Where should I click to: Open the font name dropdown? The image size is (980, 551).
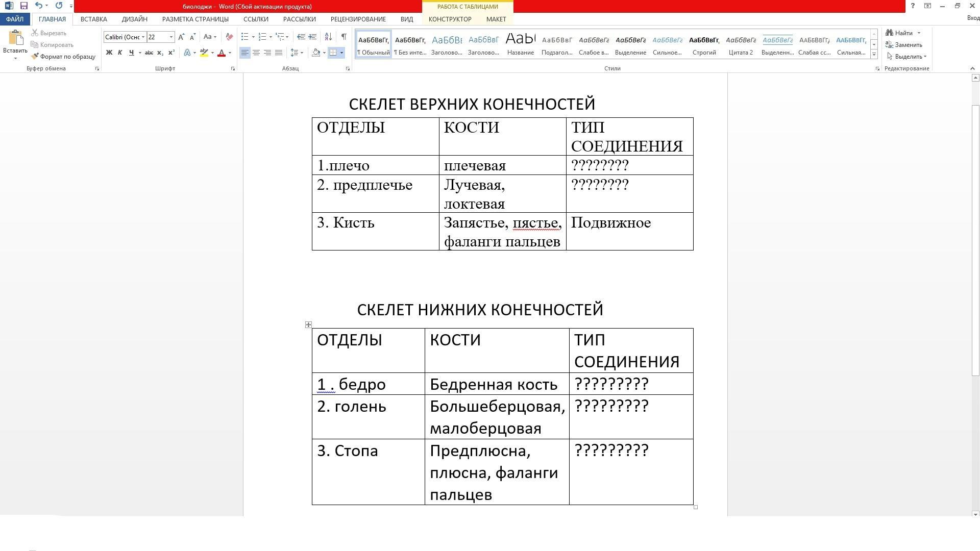143,37
